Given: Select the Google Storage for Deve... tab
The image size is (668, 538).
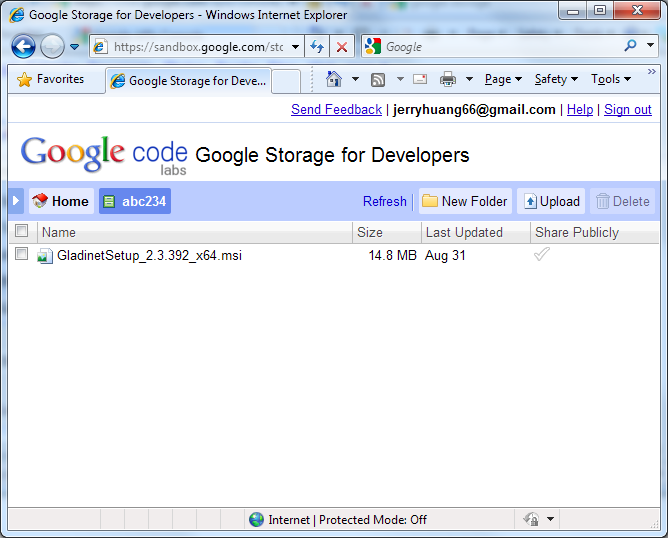Looking at the screenshot, I should click(188, 81).
